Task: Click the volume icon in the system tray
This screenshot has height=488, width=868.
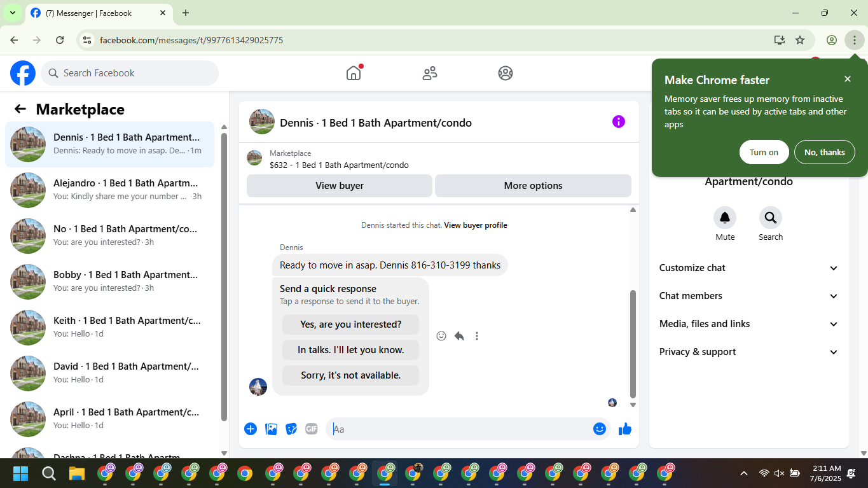Action: tap(779, 473)
